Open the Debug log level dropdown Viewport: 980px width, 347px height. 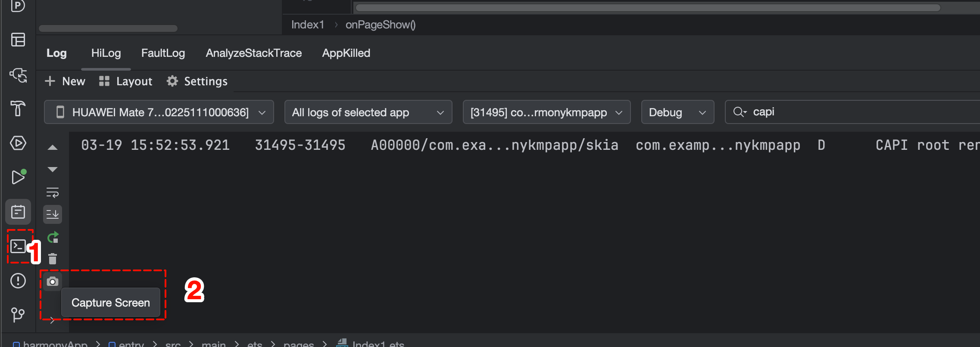(677, 112)
